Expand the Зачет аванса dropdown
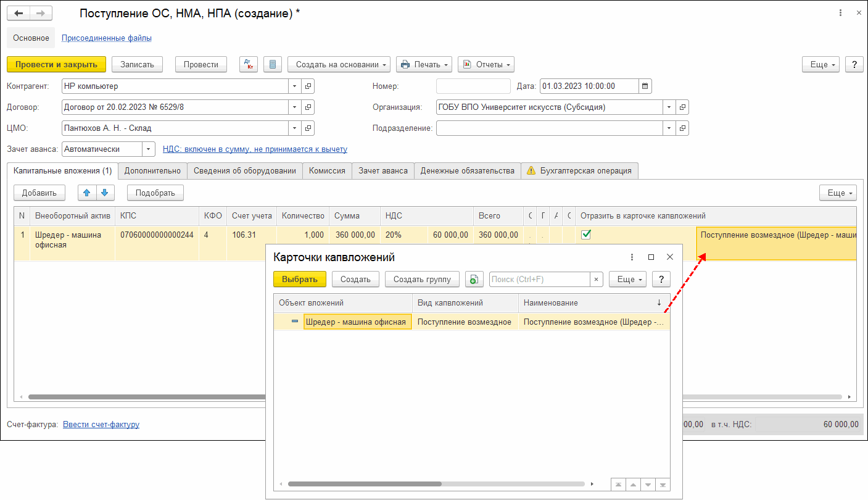The width and height of the screenshot is (868, 500). (x=149, y=149)
